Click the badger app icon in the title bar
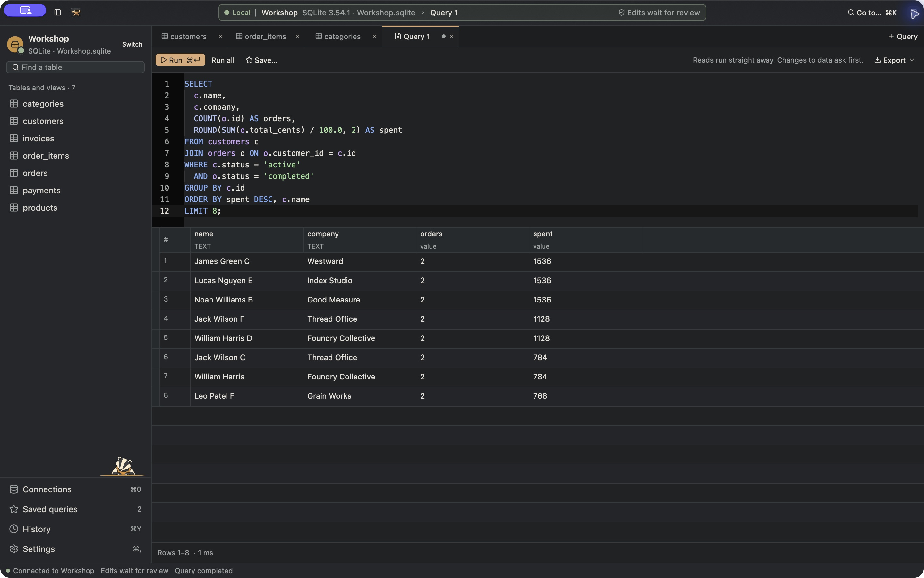This screenshot has width=924, height=578. [x=76, y=13]
